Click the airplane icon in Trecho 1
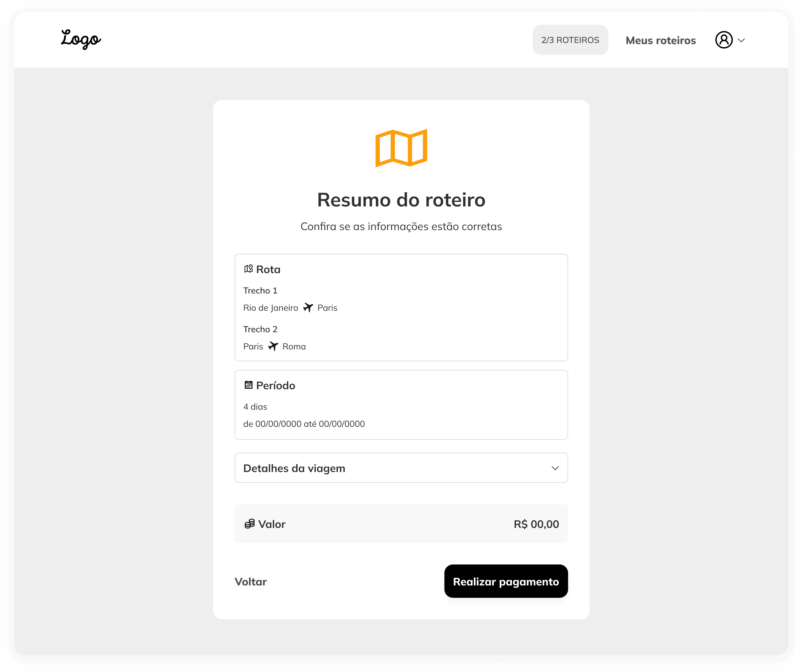 pos(308,307)
